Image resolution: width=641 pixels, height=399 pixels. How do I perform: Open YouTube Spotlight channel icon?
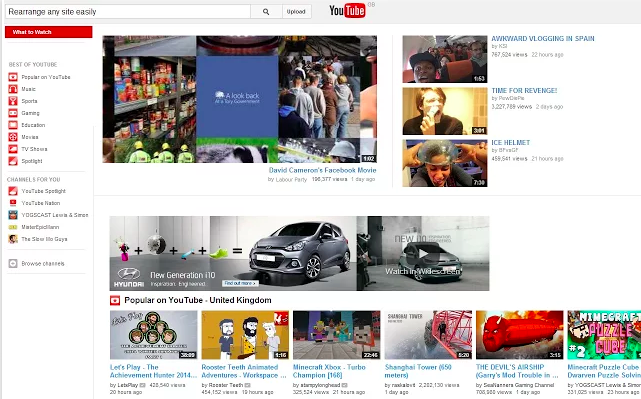pos(13,191)
